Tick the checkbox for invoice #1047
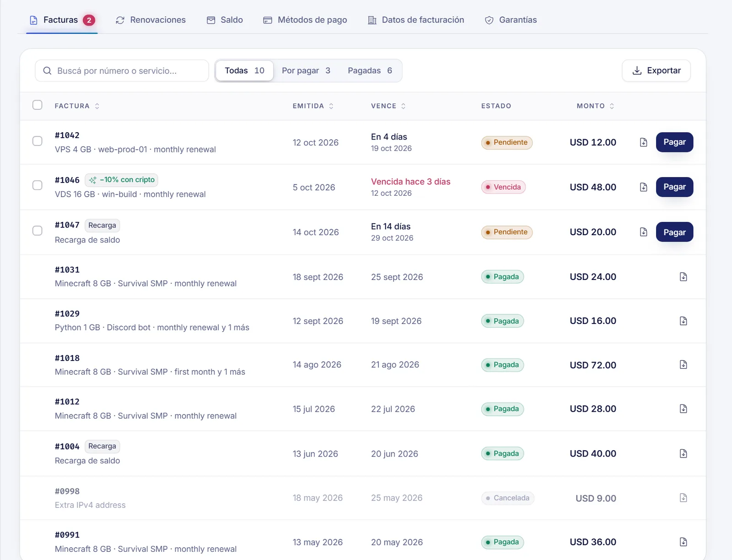732x560 pixels. point(38,231)
